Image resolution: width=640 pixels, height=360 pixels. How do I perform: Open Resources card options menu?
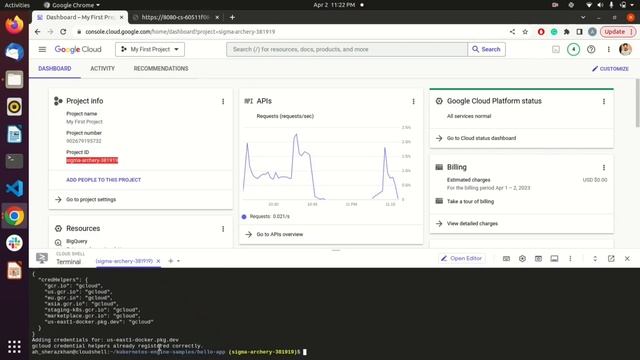[223, 229]
